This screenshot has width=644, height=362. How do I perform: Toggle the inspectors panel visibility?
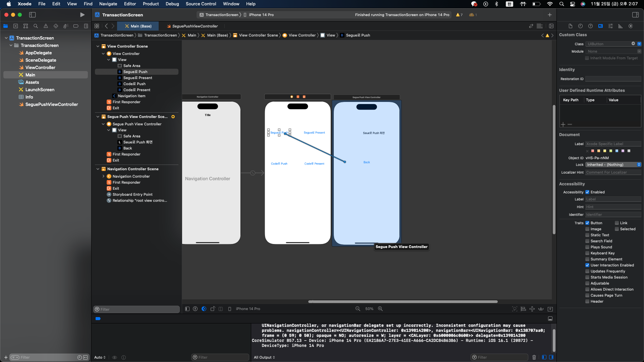point(635,15)
